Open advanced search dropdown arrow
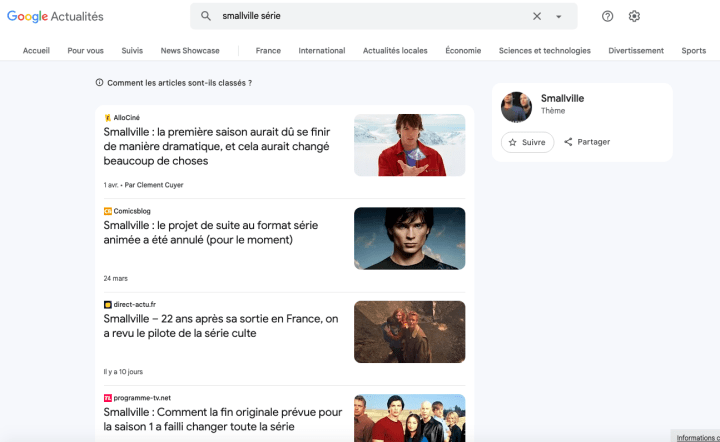This screenshot has width=720, height=442. click(559, 17)
